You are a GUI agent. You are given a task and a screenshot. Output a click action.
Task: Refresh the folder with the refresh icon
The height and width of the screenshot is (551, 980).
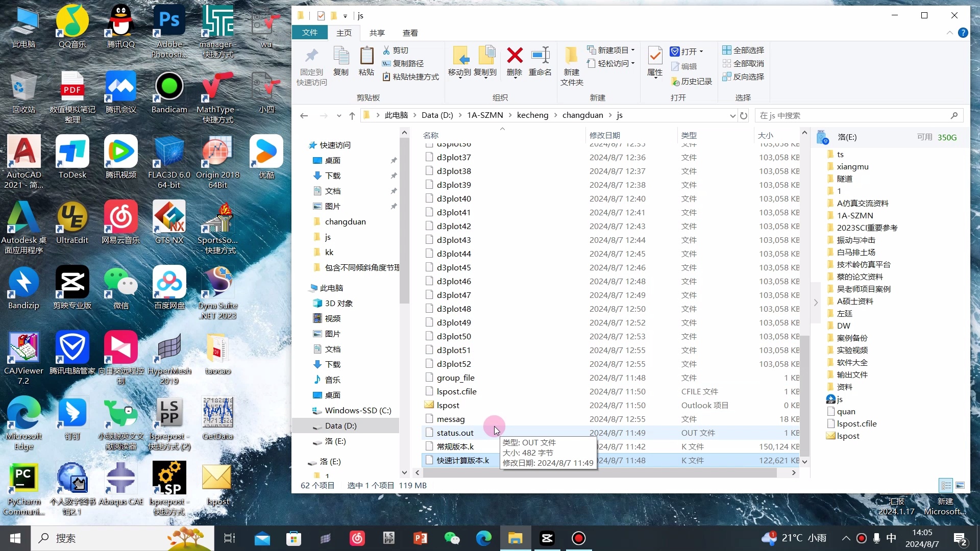click(744, 116)
